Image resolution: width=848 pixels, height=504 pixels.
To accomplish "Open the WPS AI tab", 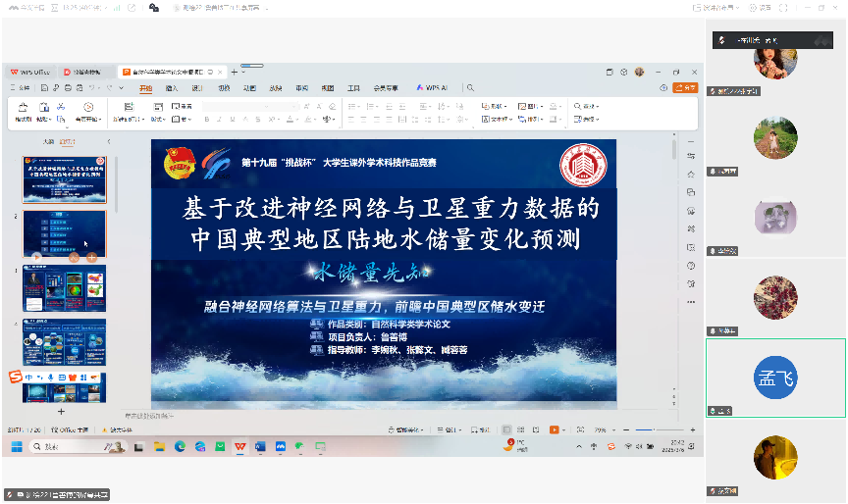I will pos(432,87).
